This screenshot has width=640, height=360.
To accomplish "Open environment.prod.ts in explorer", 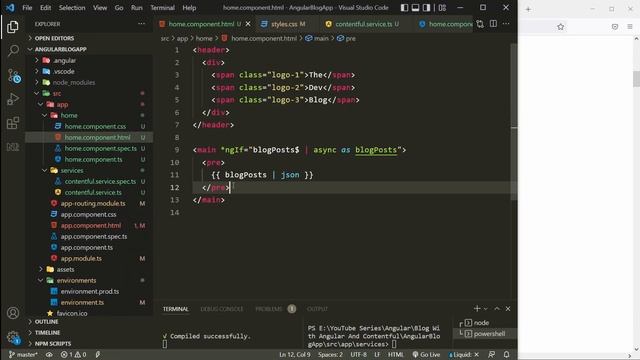I will tap(90, 291).
